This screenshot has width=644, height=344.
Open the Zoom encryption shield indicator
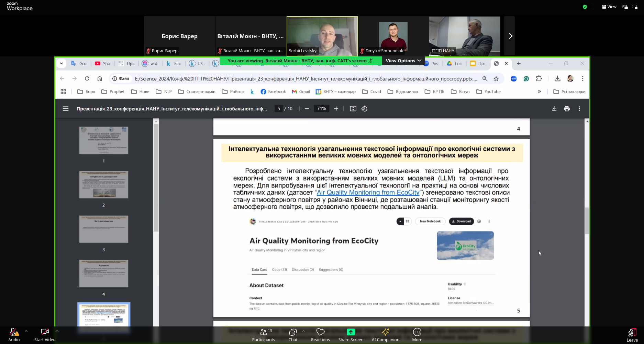click(x=585, y=7)
